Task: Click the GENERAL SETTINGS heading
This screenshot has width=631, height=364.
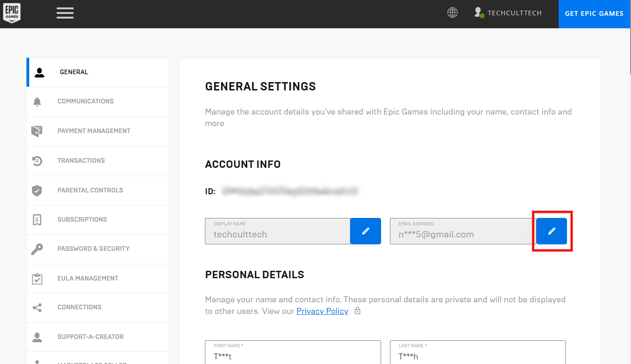Action: 261,86
